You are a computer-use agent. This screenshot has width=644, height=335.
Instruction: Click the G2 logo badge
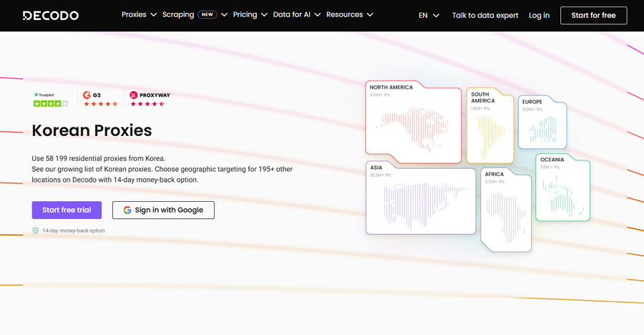(92, 95)
